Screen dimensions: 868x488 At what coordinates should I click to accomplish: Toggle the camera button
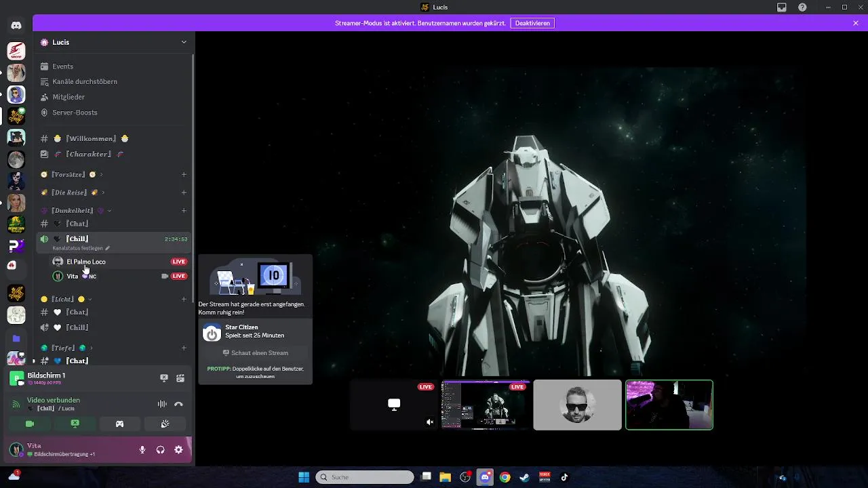30,424
